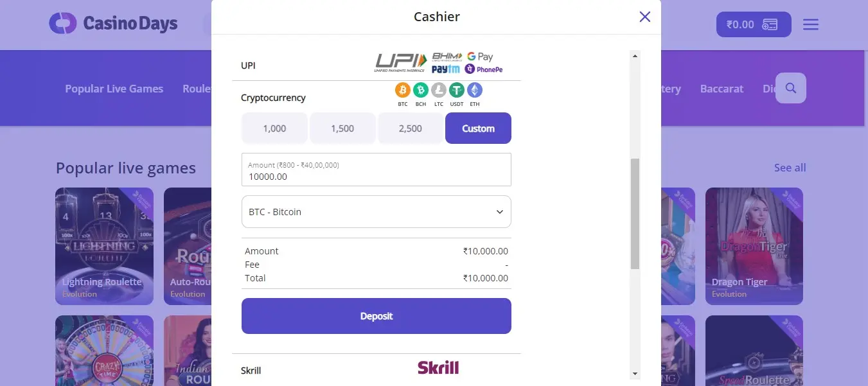Click the See all link
The width and height of the screenshot is (868, 386).
(790, 168)
